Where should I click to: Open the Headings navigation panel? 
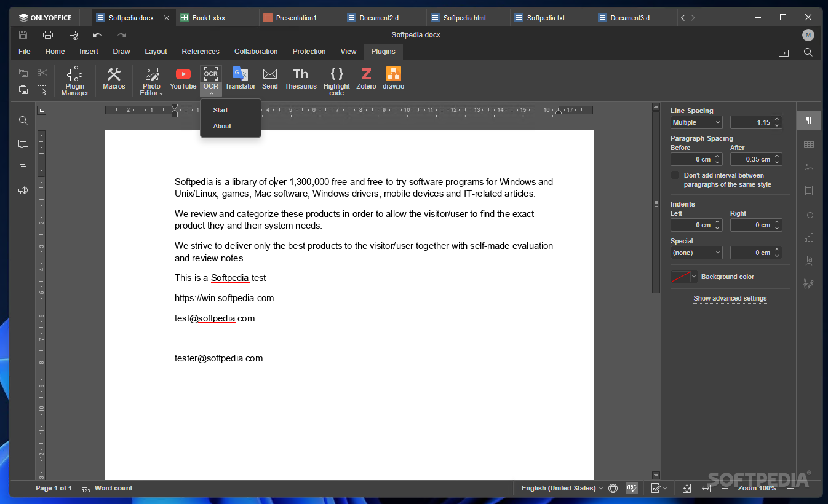[x=23, y=167]
